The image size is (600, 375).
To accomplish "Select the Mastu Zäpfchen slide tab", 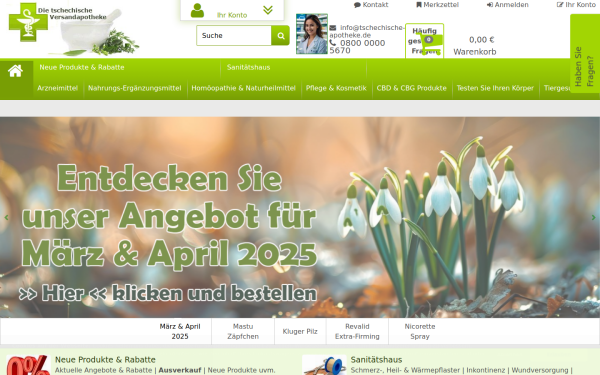I will (x=243, y=331).
